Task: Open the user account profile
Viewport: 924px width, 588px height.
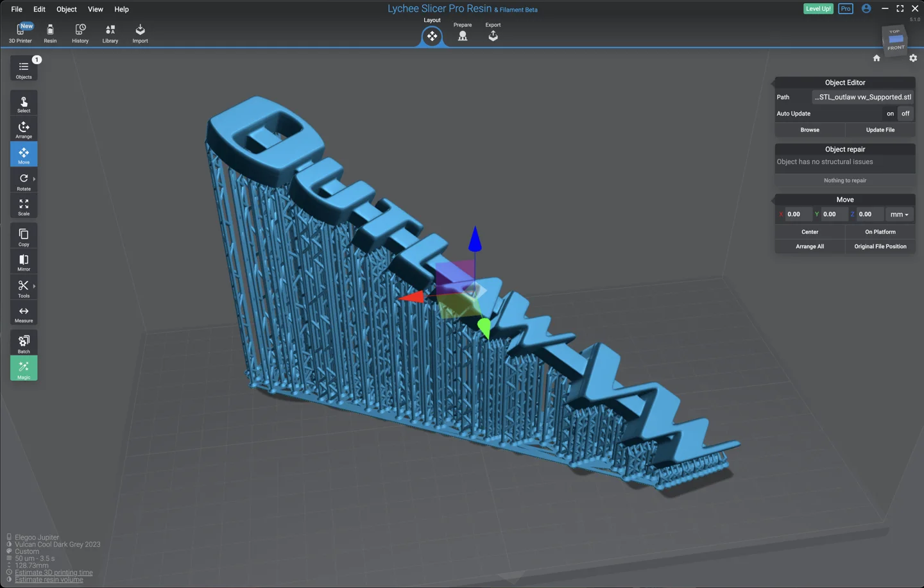Action: (866, 9)
